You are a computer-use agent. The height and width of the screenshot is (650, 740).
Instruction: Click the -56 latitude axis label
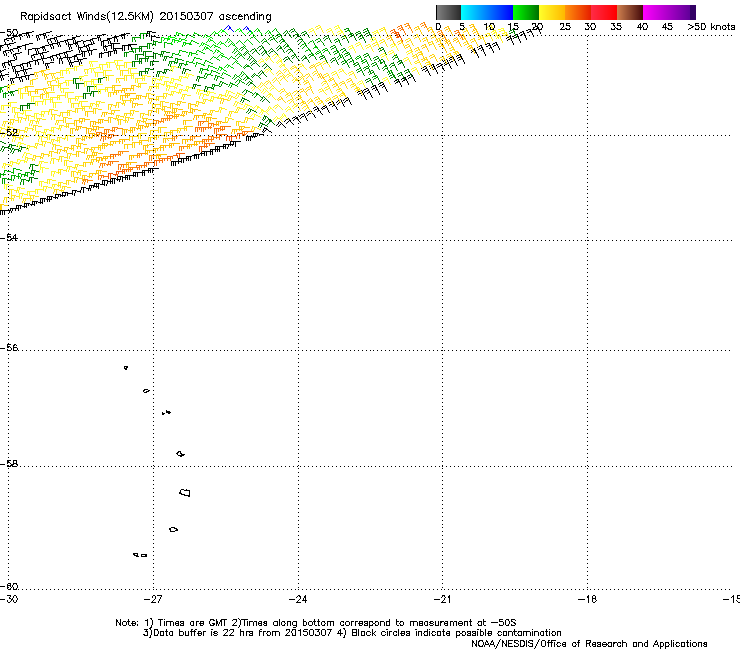[x=9, y=347]
